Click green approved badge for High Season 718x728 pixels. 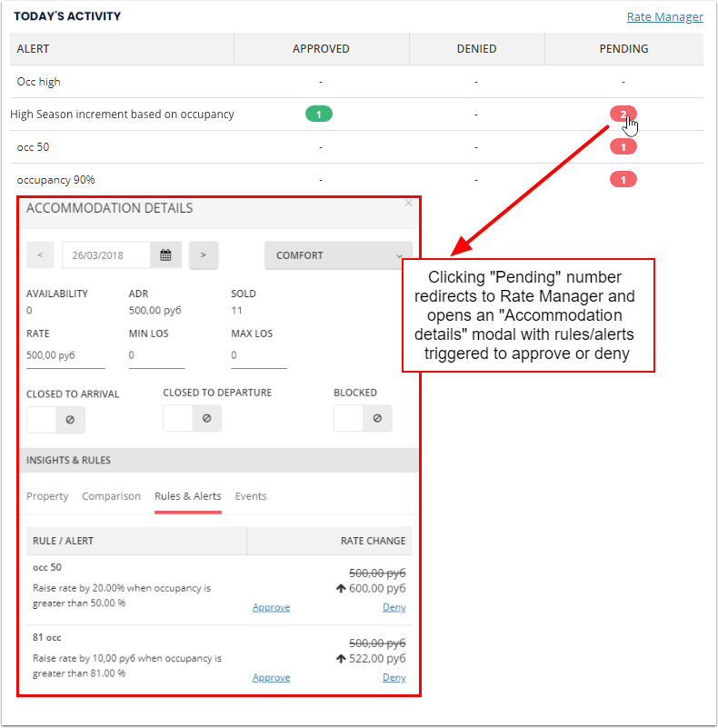pyautogui.click(x=319, y=115)
